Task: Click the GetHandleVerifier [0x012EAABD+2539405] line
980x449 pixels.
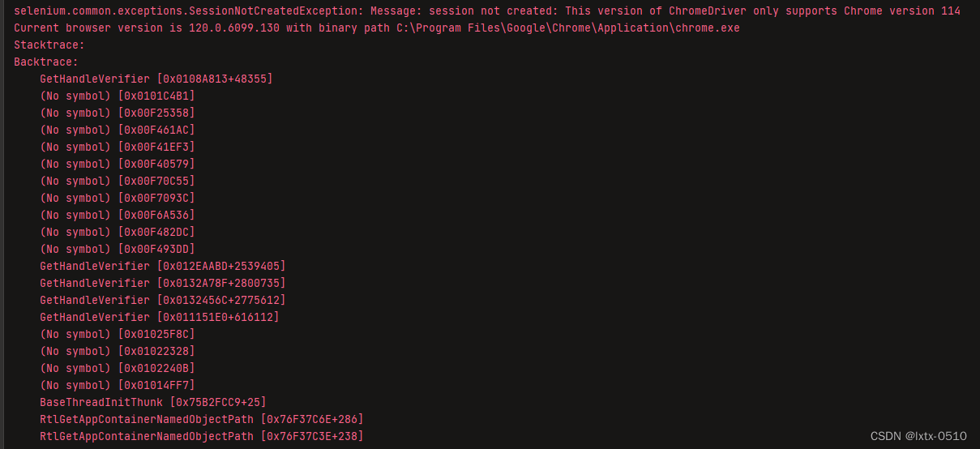Action: 163,267
